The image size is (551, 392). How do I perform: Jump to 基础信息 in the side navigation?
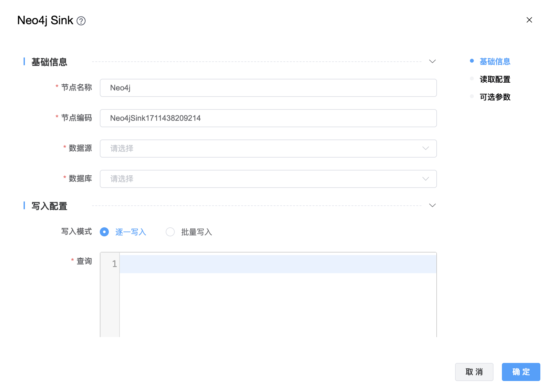[495, 61]
